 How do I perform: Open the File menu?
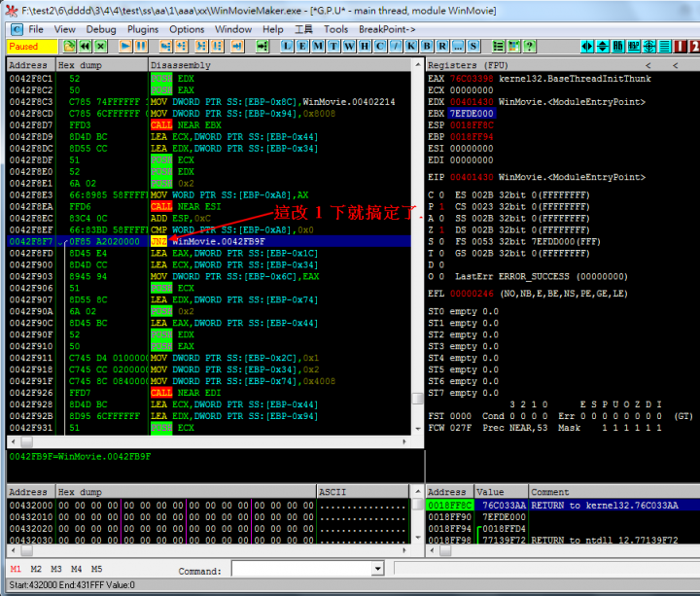point(36,29)
